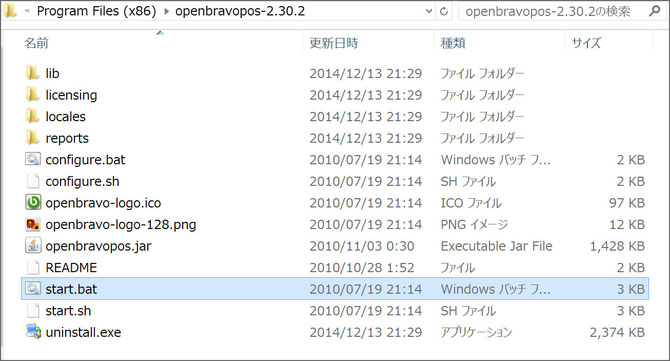Select the configure.bat file name
Screen dimensions: 670x361
point(85,160)
